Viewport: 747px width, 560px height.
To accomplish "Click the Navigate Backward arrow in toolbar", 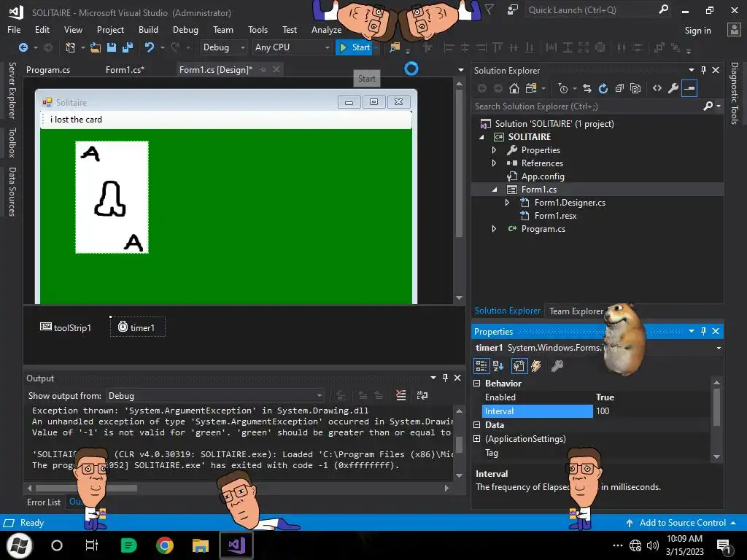I will tap(23, 47).
